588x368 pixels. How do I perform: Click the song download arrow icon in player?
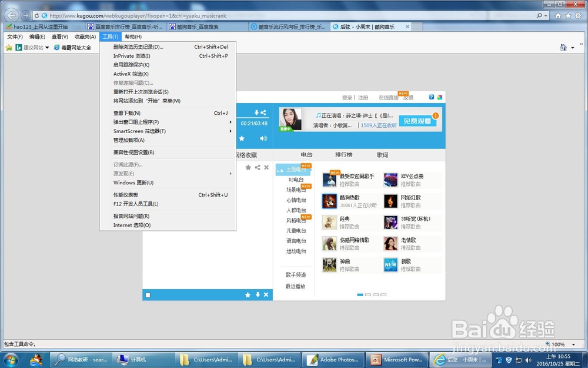[x=256, y=112]
